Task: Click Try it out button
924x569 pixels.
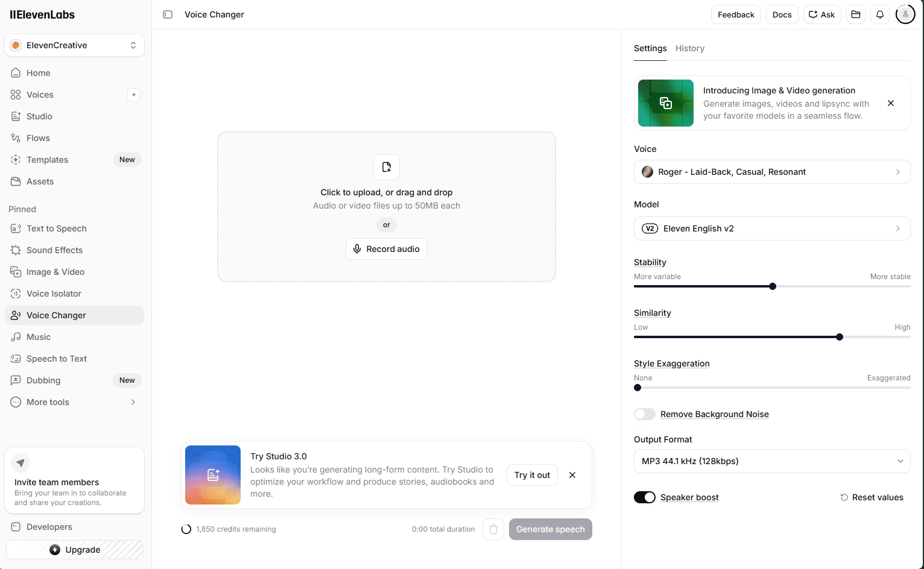Action: pos(532,475)
